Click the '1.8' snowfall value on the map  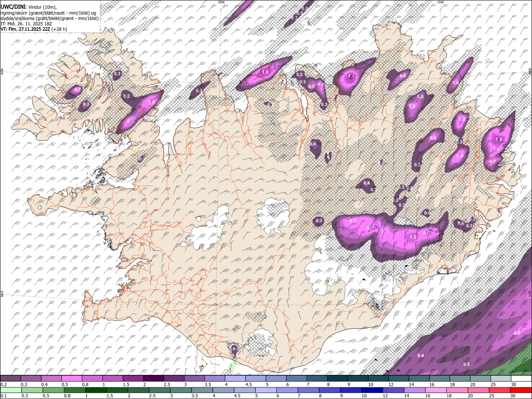point(499,139)
